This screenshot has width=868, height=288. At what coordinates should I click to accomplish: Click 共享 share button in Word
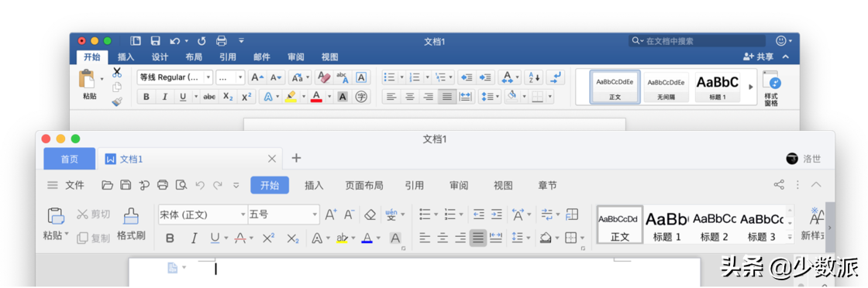[x=758, y=57]
